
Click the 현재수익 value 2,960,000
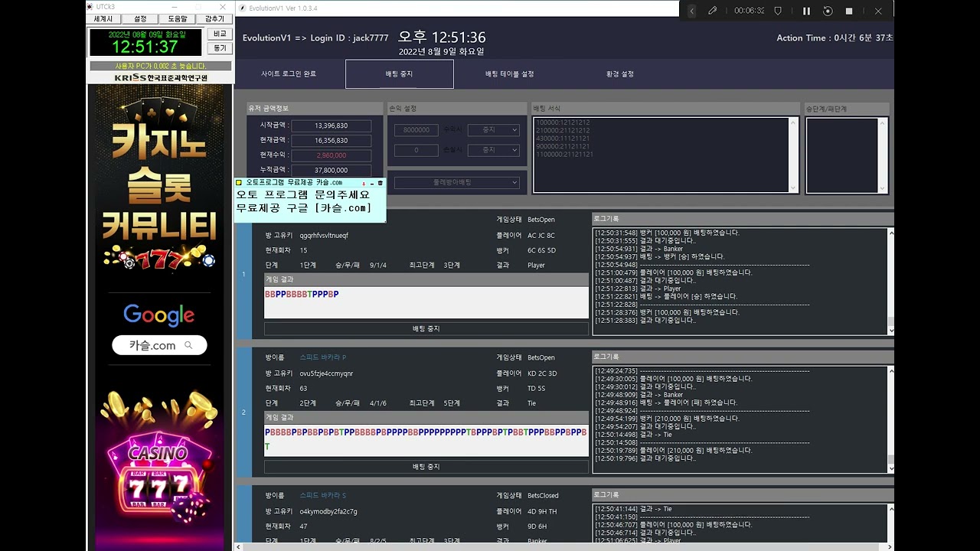tap(331, 155)
